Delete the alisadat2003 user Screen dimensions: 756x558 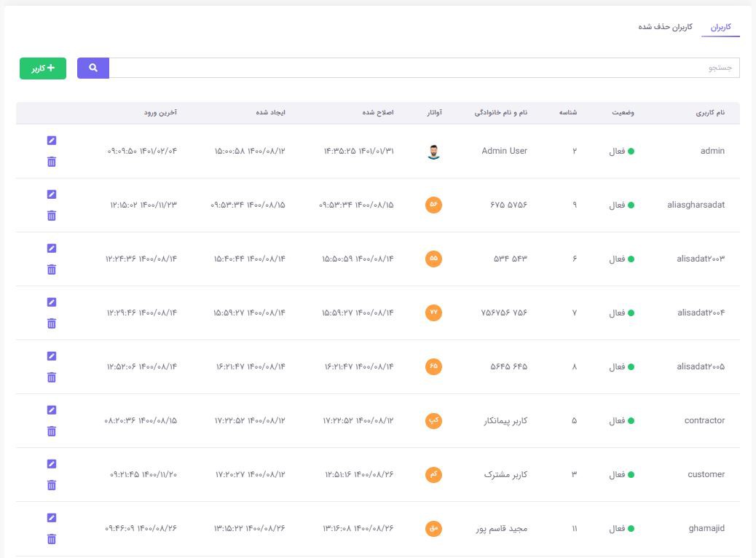point(51,270)
